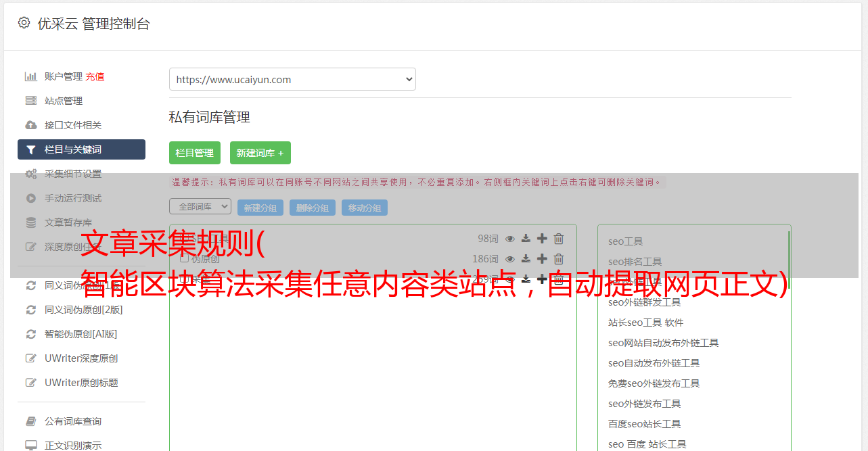Click the book icon for 公有词库查询
Image resolution: width=868 pixels, height=451 pixels.
31,421
